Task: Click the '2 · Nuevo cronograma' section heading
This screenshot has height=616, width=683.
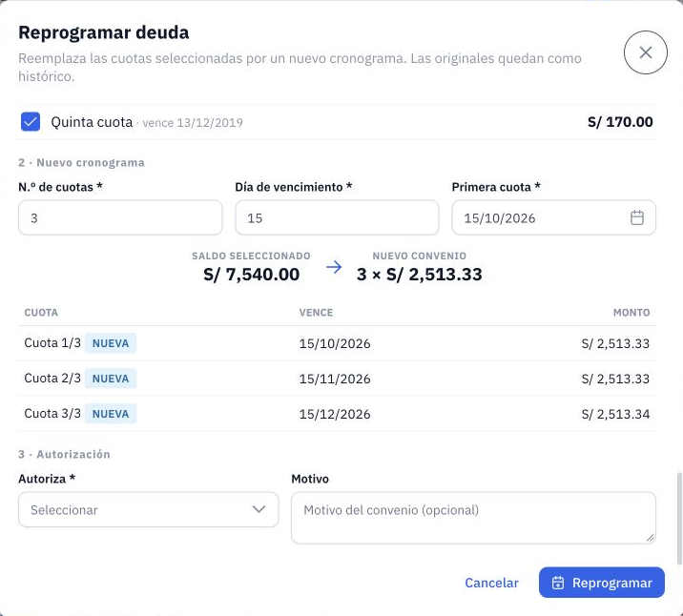Action: click(81, 163)
